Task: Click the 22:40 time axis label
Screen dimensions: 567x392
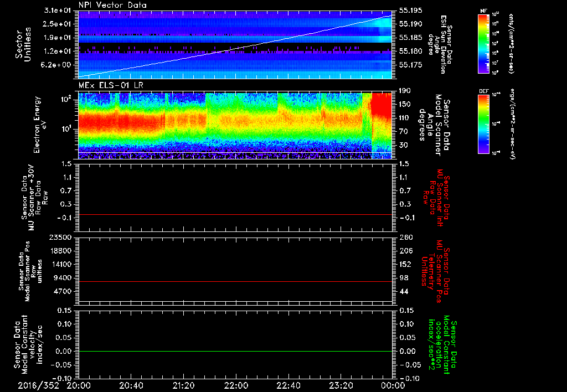Action: 288,385
